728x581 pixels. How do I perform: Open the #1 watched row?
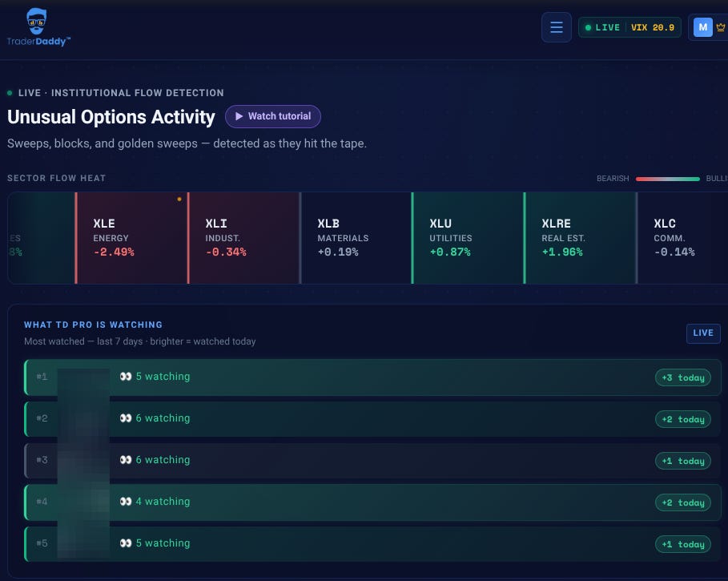[x=373, y=377]
